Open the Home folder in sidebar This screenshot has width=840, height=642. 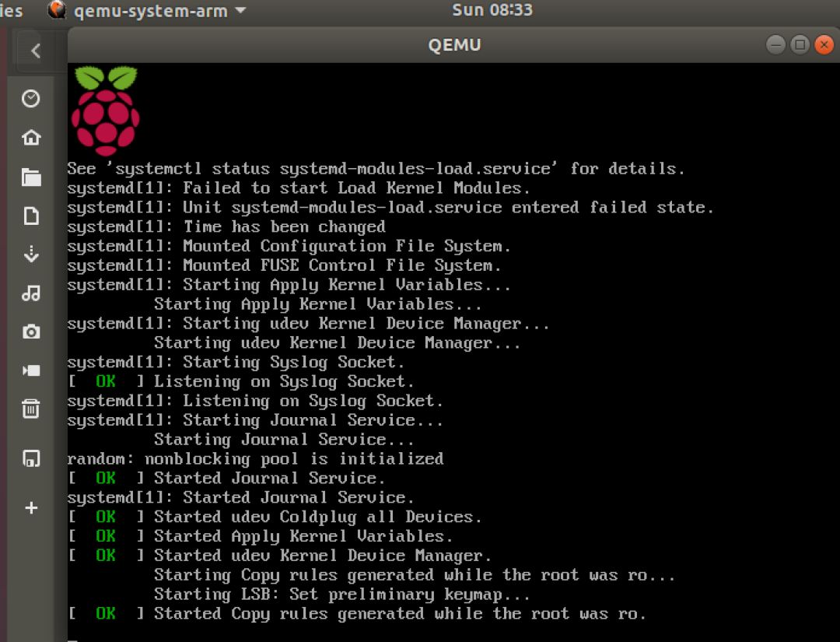point(31,138)
